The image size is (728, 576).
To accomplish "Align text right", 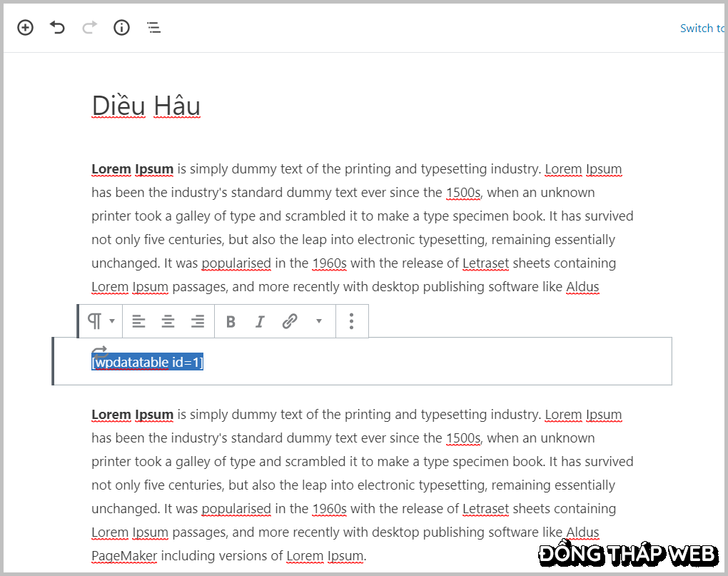I will [x=198, y=321].
